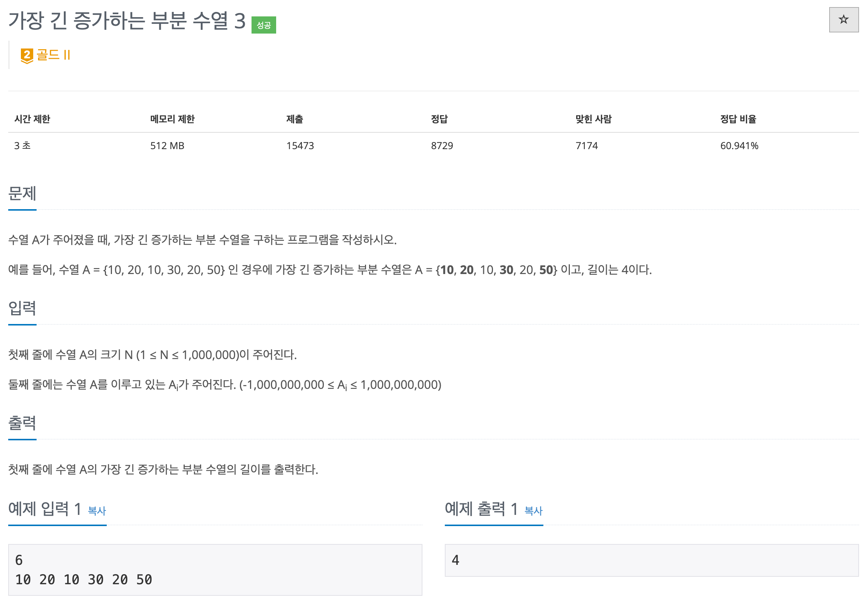Click the 제출 count value 15473
Viewport: 868px width, 604px height.
point(300,146)
